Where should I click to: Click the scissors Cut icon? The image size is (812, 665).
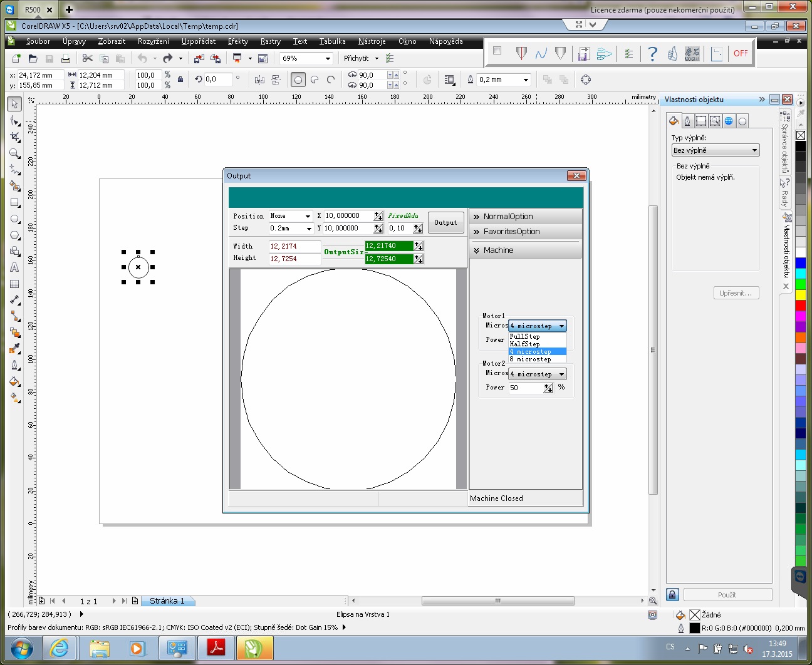[87, 58]
